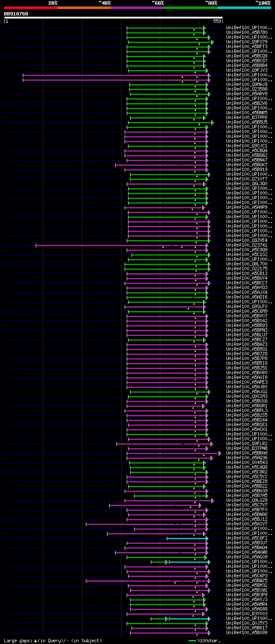Select the UniRef100_A5C6F2 label
The height and width of the screenshot is (644, 275).
pyautogui.click(x=247, y=538)
